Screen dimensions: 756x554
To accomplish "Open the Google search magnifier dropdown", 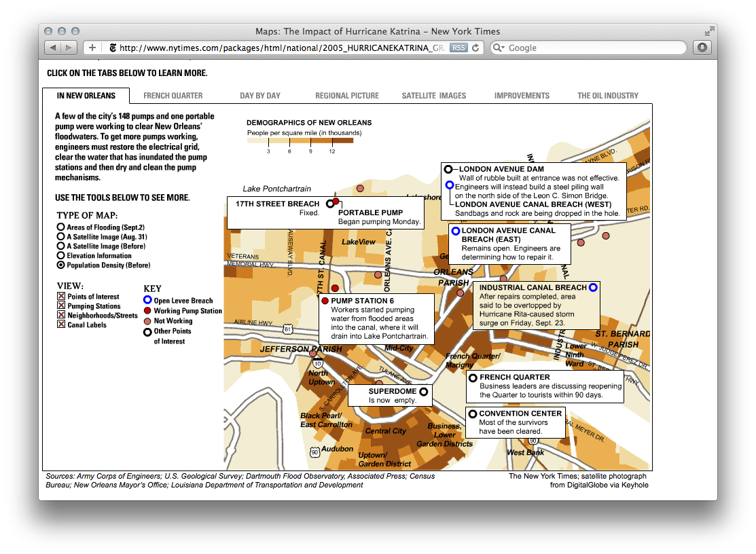I will pyautogui.click(x=499, y=48).
